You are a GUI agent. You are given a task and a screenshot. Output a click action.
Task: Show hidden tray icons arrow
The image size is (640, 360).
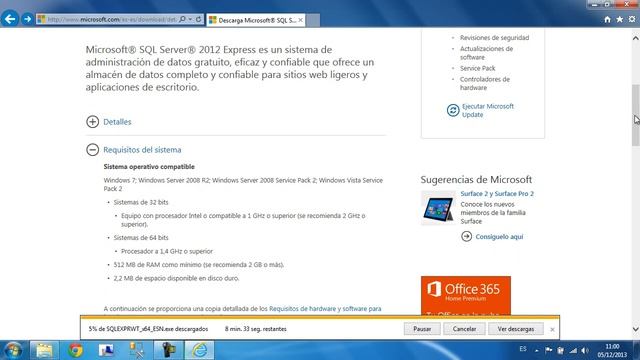pos(537,350)
